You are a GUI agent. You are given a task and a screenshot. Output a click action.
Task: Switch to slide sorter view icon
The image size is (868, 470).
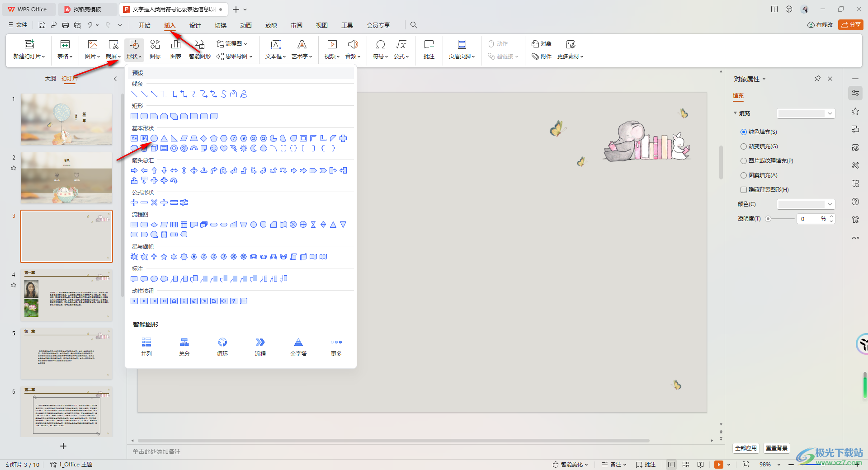tap(686, 465)
